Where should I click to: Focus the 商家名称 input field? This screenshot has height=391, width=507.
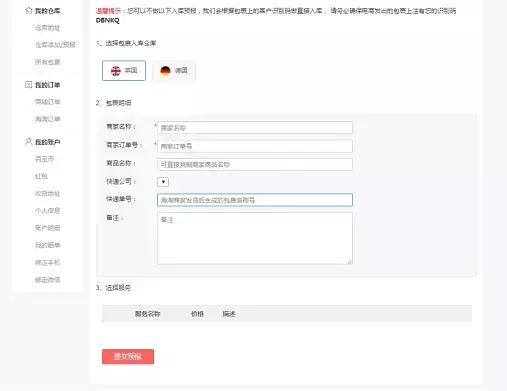click(255, 128)
